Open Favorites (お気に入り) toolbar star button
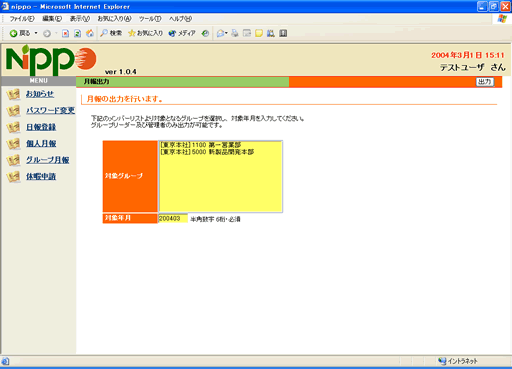 pyautogui.click(x=145, y=33)
